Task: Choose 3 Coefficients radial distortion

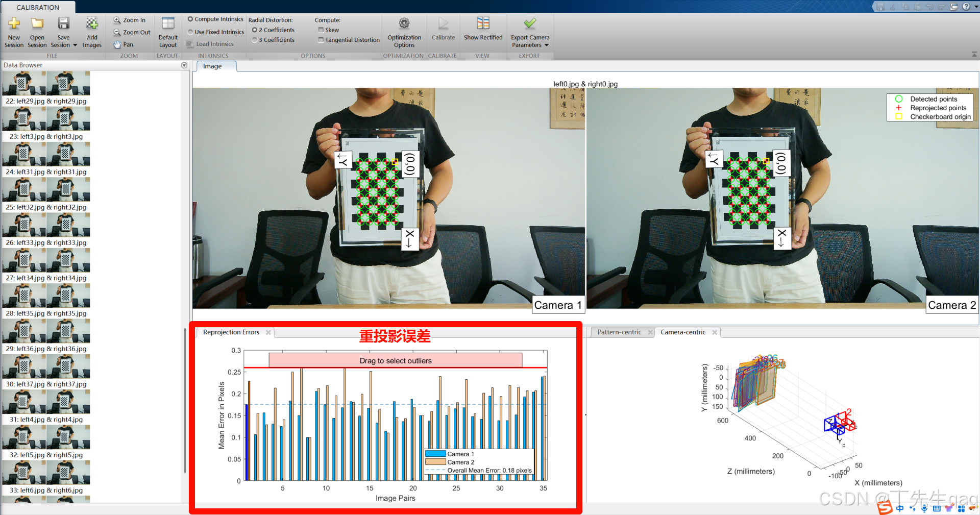Action: tap(273, 40)
